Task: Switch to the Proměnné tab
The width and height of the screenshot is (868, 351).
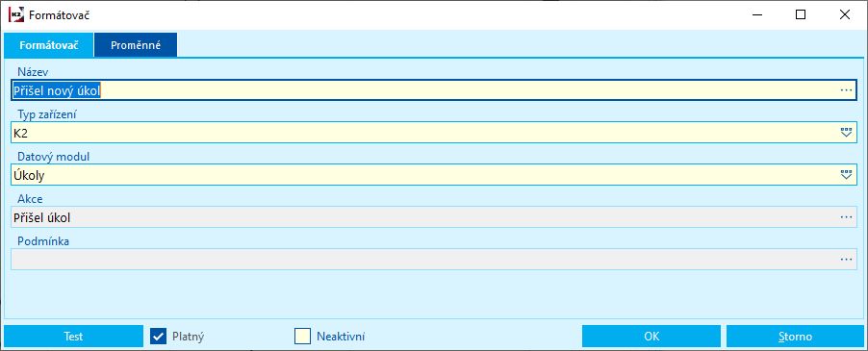Action: click(136, 45)
